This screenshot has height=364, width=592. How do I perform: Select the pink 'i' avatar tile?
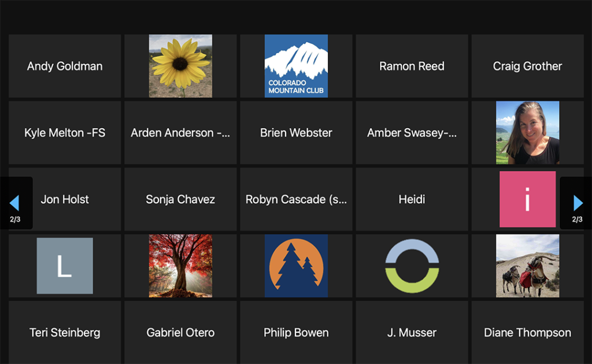[x=527, y=199]
